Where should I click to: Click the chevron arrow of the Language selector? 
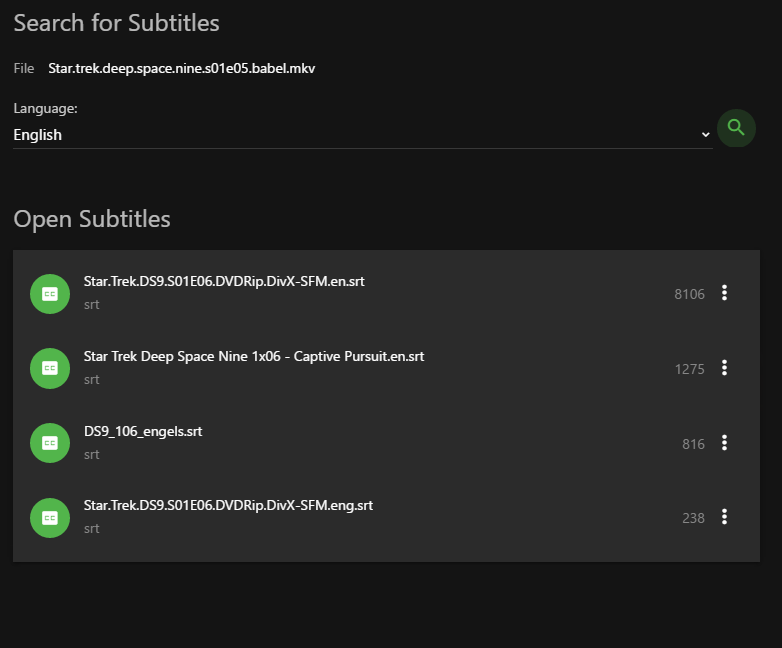[x=705, y=135]
